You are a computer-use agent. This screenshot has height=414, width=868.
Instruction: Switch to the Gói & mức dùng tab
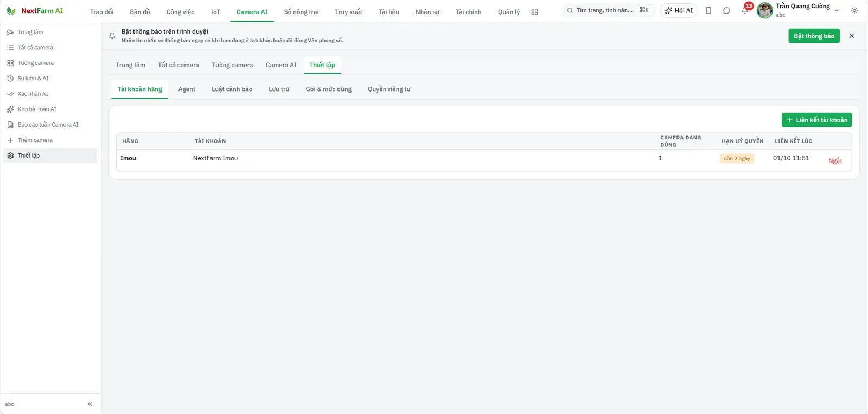(328, 89)
